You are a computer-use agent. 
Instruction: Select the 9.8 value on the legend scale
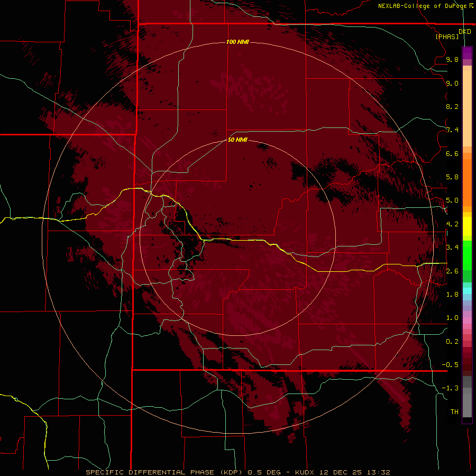click(x=452, y=59)
